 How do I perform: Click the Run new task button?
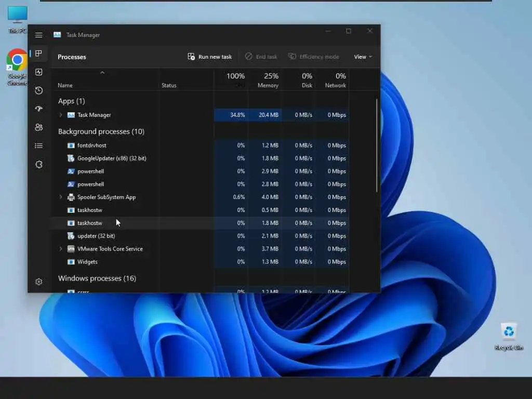210,57
